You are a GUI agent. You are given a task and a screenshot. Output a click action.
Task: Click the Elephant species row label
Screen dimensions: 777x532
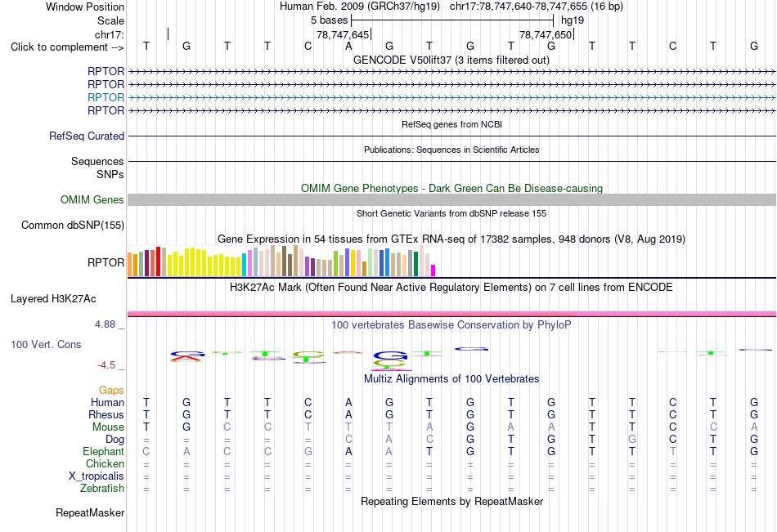tap(103, 451)
